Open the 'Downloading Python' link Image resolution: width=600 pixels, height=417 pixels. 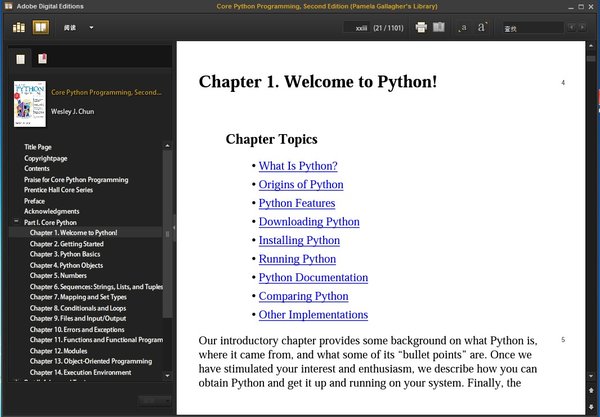point(309,222)
